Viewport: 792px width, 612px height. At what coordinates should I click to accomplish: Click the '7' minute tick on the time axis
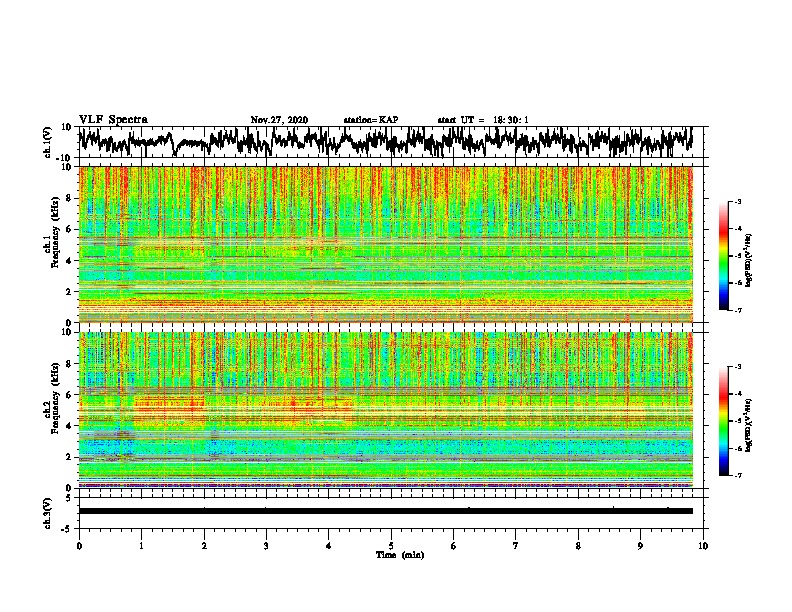point(516,546)
